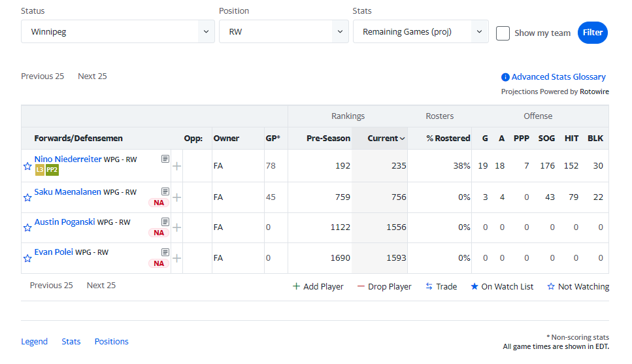Screen dimensions: 632x364
Task: Open the Stats footer link
Action: click(x=71, y=341)
